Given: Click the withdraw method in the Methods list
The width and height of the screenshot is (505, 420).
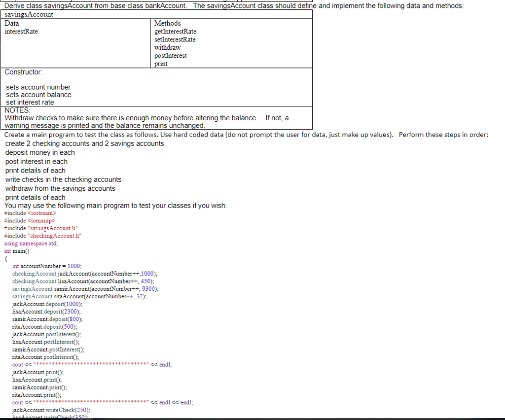Looking at the screenshot, I should point(168,47).
